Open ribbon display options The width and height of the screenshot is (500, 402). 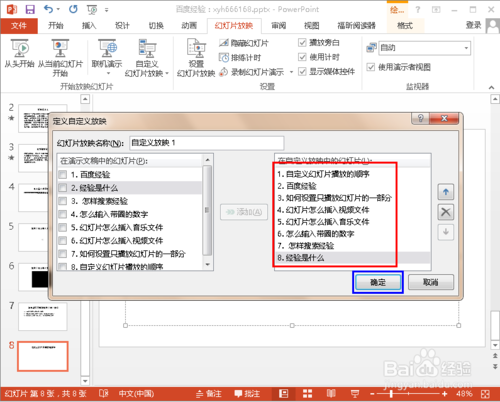[x=436, y=9]
